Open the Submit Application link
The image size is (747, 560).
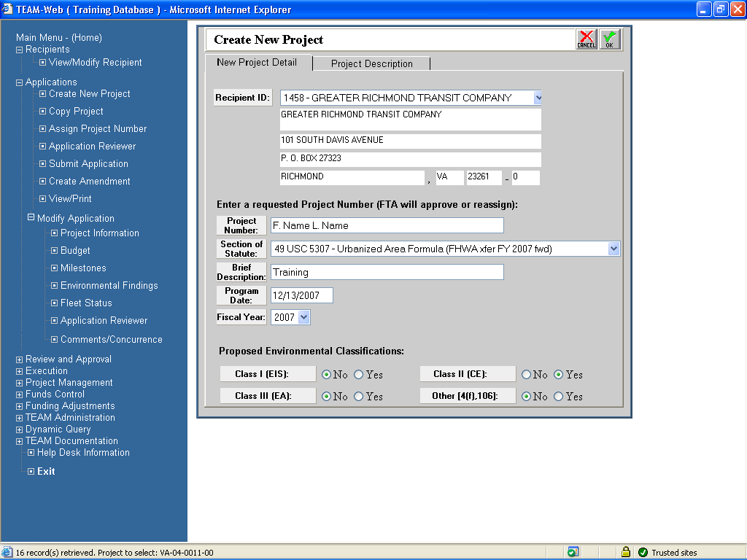point(88,164)
